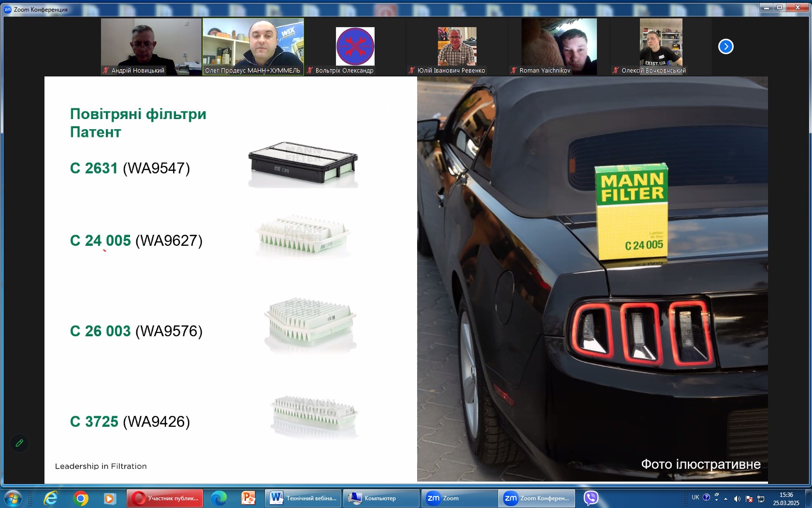Click the C 3725 filter product image

[x=315, y=417]
